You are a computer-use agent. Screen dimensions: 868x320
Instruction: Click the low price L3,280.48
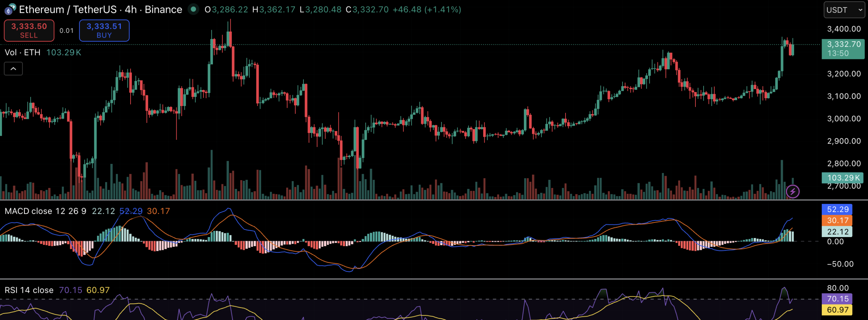[320, 9]
